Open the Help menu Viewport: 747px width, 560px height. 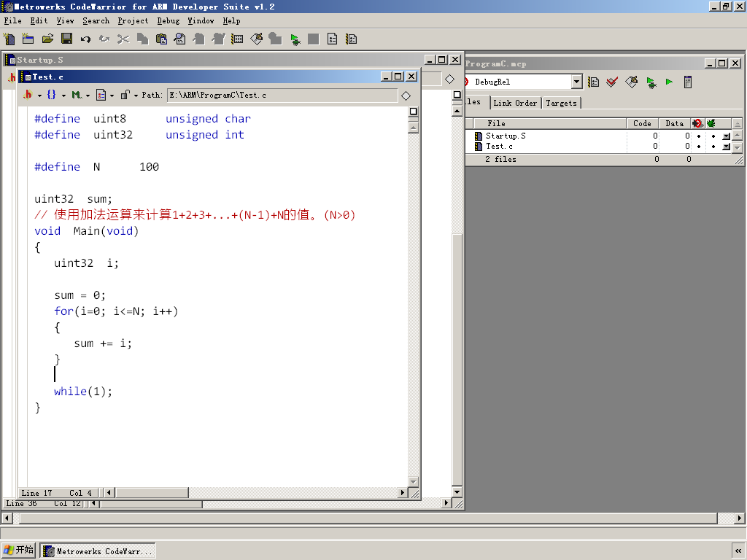(x=231, y=21)
